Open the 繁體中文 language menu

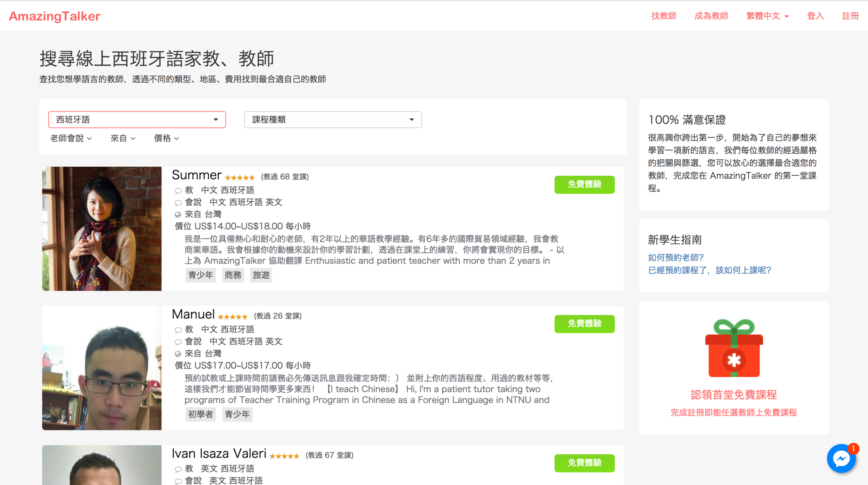(767, 16)
